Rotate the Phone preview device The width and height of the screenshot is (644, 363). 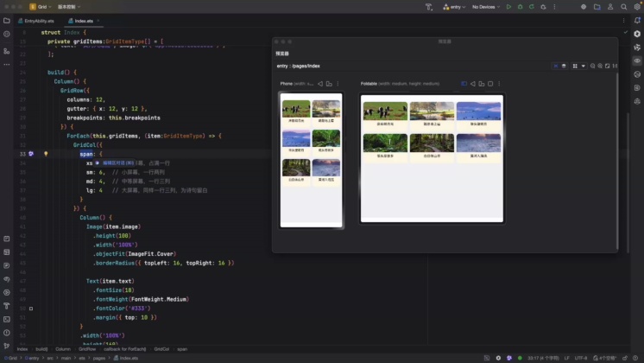tap(328, 84)
